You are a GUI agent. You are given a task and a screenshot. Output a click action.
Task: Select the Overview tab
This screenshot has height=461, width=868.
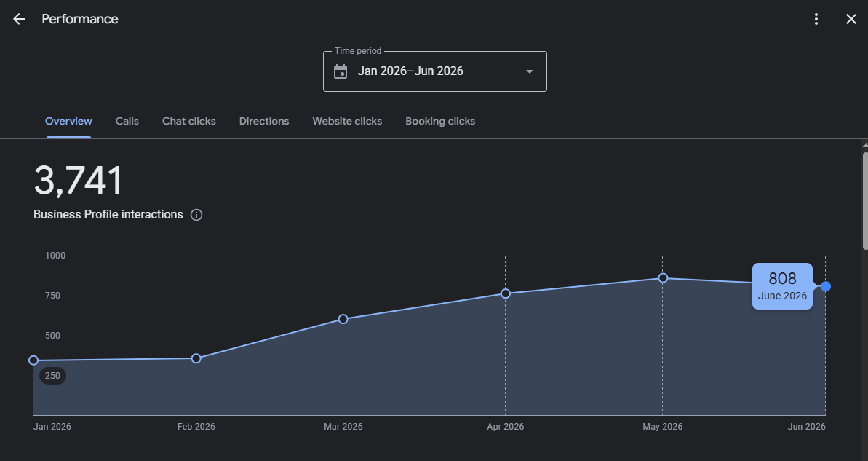(x=68, y=121)
